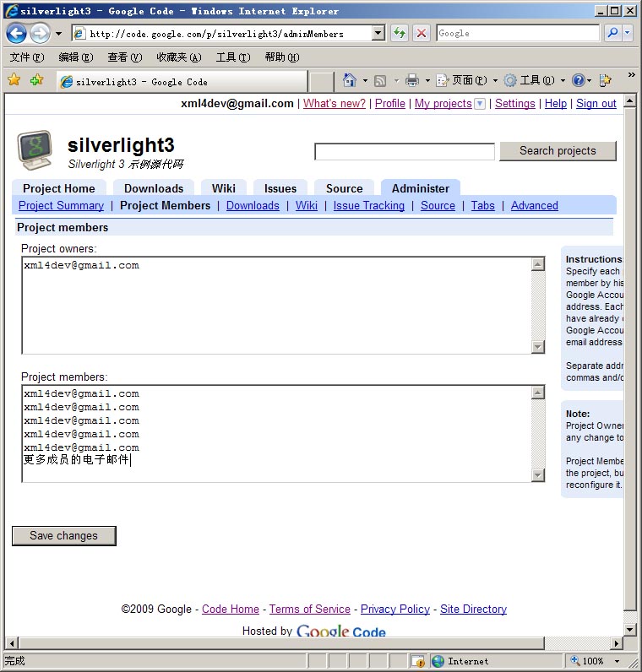Open the Issue Tracking admin link
Screen dimensions: 642x672
click(x=369, y=205)
